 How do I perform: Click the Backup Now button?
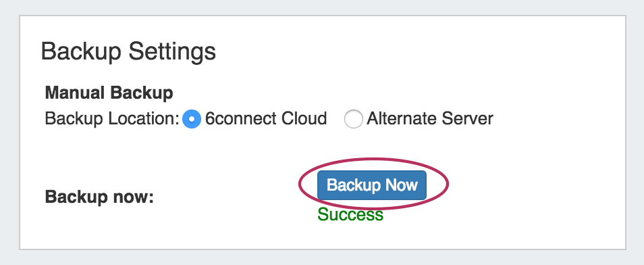click(372, 185)
